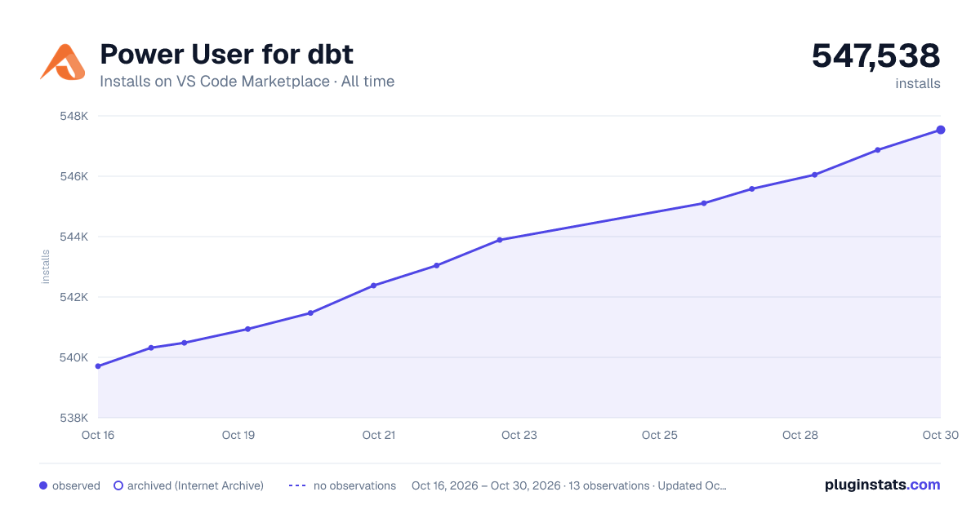Click the Oct 23 x-axis label
Viewport: 980px width, 514px height.
coord(519,435)
